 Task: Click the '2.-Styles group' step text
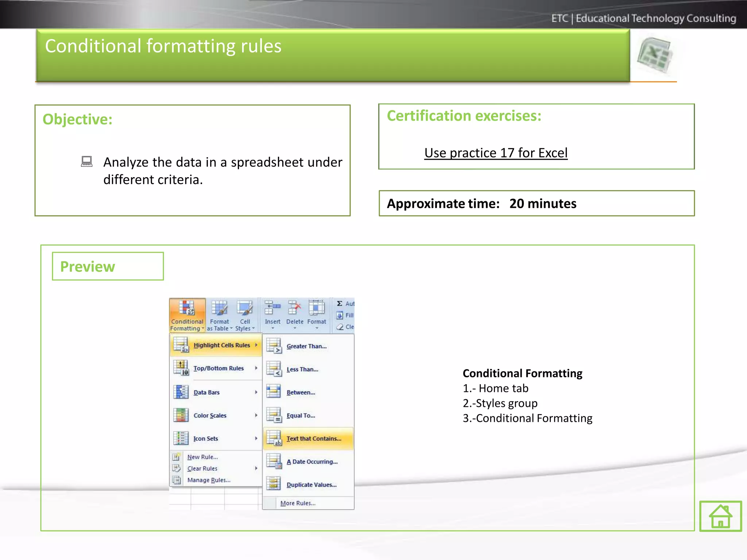click(500, 403)
